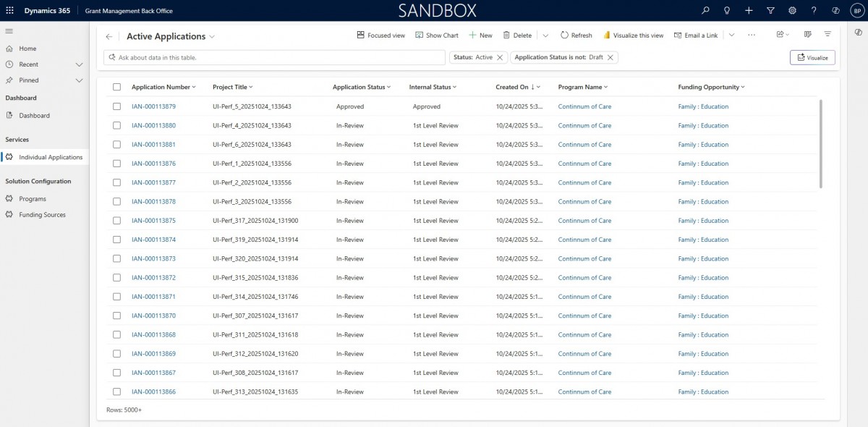Tick the select-all checkbox in table header
Screen dimensions: 868x427
(116, 88)
